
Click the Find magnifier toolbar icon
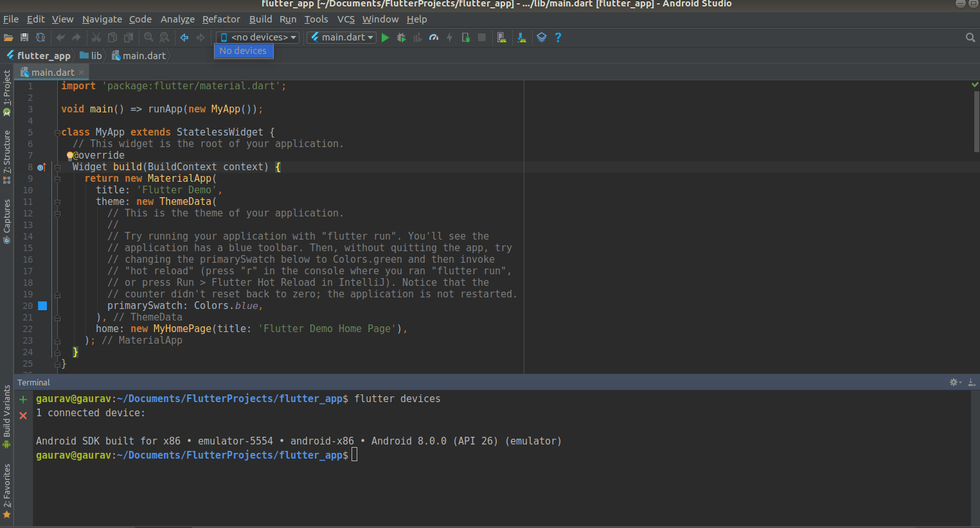tap(148, 37)
